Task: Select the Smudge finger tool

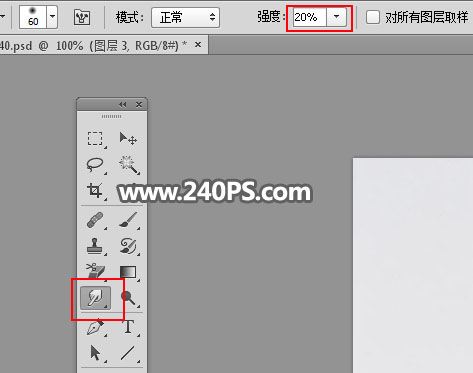Action: pos(96,298)
